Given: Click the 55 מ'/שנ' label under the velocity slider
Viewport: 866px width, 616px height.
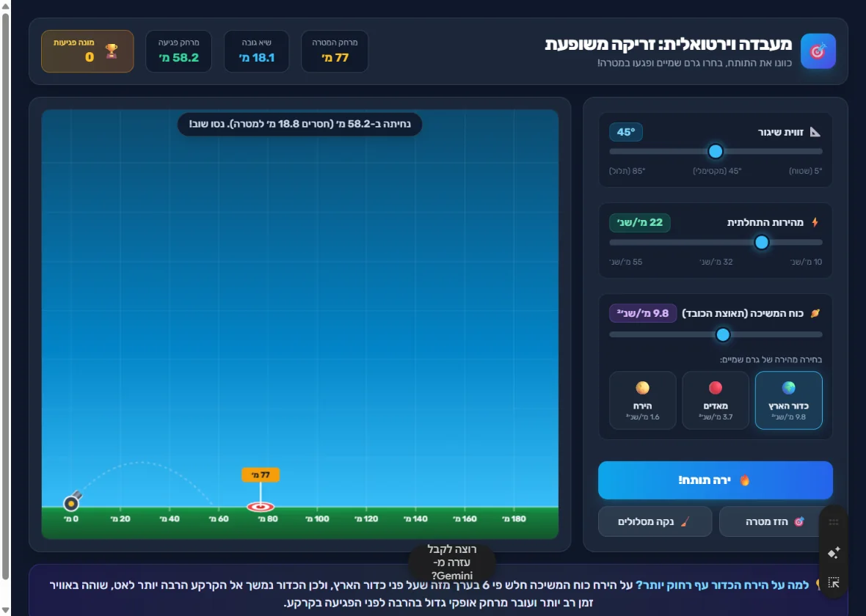Looking at the screenshot, I should pyautogui.click(x=626, y=262).
